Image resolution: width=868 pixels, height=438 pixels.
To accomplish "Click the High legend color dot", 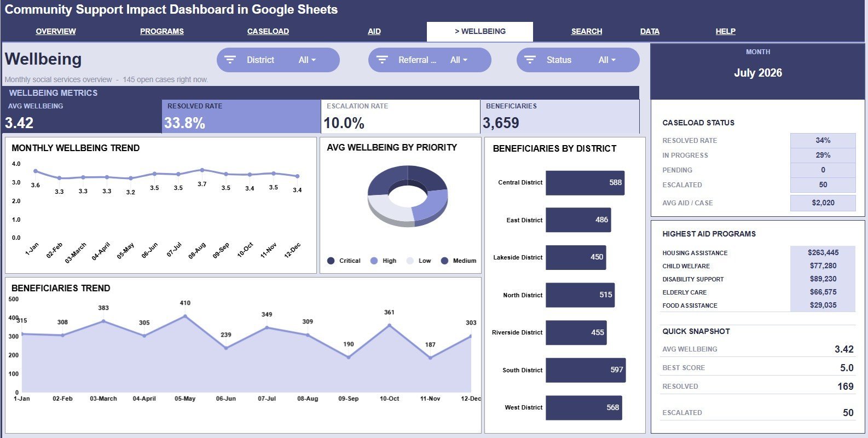I will pyautogui.click(x=374, y=261).
